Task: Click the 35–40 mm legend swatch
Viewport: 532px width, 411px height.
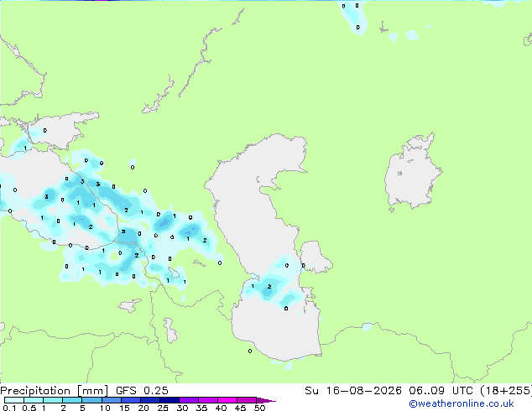Action: [207, 400]
